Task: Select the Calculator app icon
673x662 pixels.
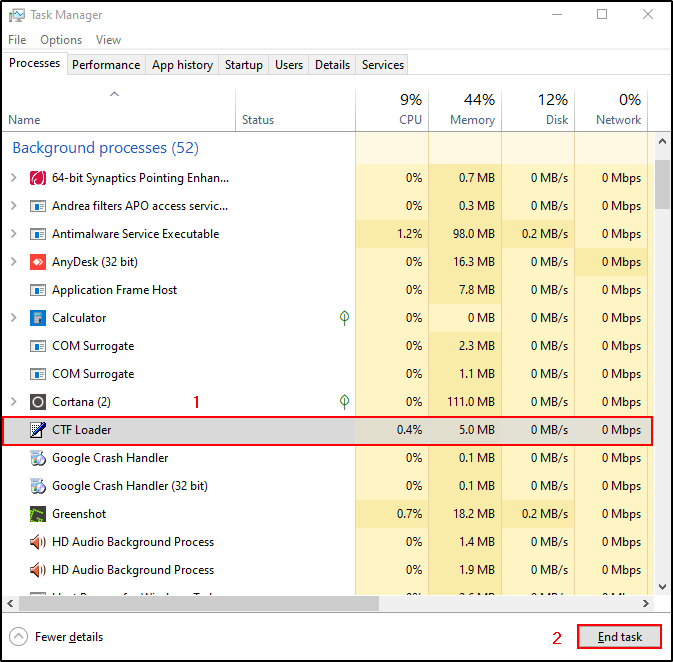Action: coord(38,318)
